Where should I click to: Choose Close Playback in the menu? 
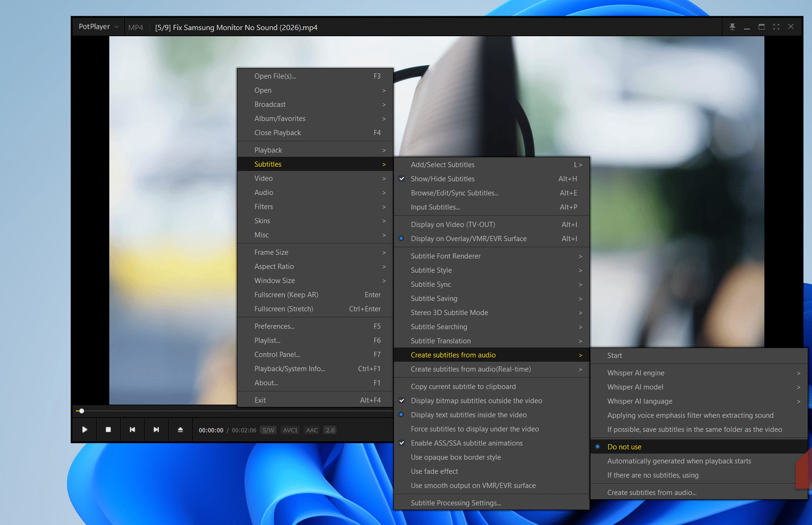pyautogui.click(x=315, y=133)
